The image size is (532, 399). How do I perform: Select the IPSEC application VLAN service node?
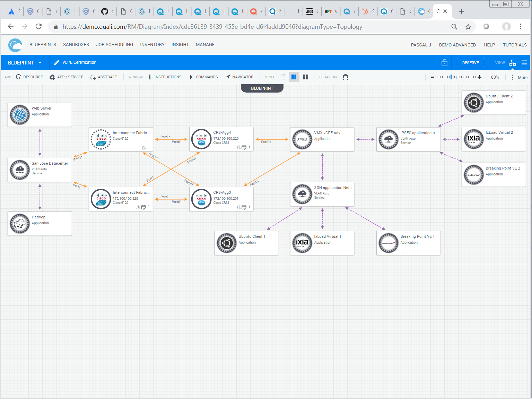tap(409, 139)
